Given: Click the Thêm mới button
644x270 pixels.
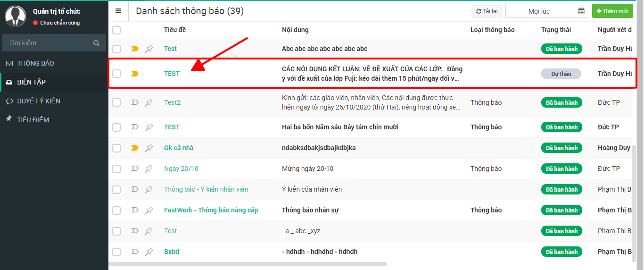Looking at the screenshot, I should [x=612, y=11].
